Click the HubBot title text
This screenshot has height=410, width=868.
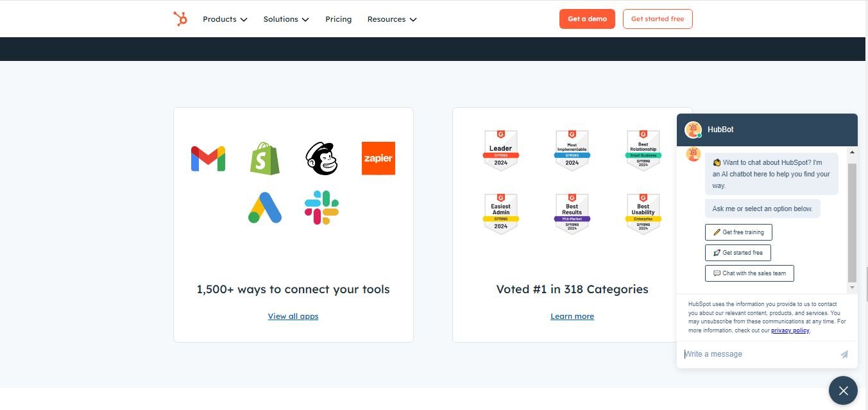point(720,130)
